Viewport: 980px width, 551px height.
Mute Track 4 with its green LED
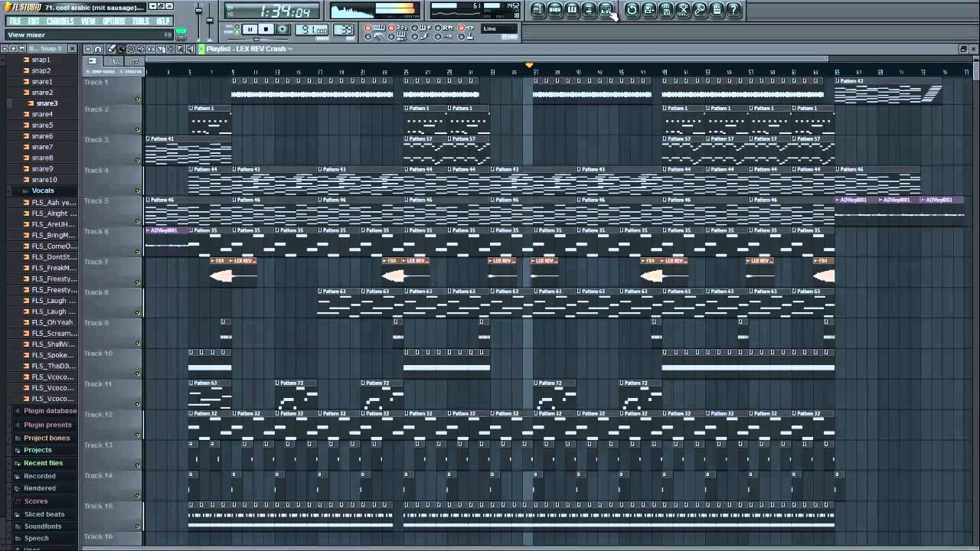(138, 191)
